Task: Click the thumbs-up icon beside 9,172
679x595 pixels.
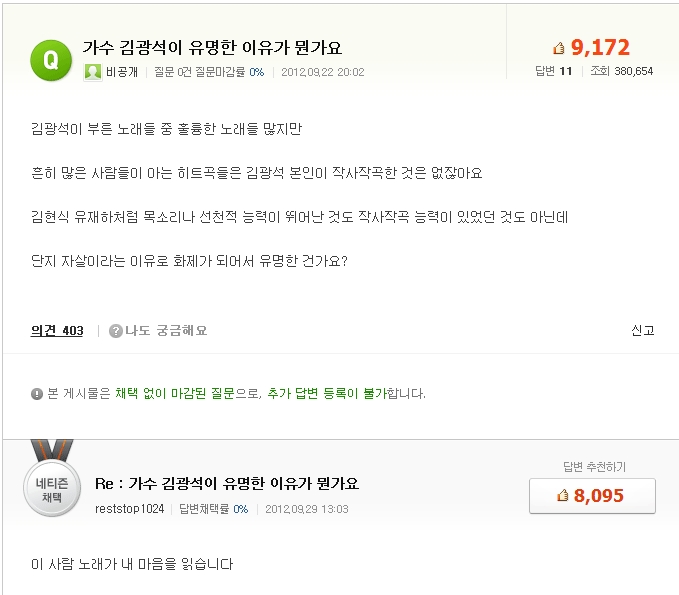Action: 559,48
